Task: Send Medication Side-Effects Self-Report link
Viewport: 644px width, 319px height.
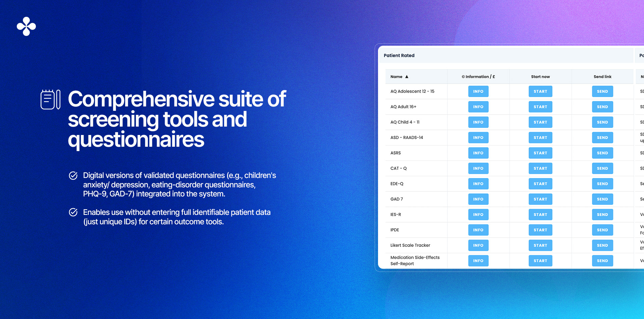Action: point(602,261)
